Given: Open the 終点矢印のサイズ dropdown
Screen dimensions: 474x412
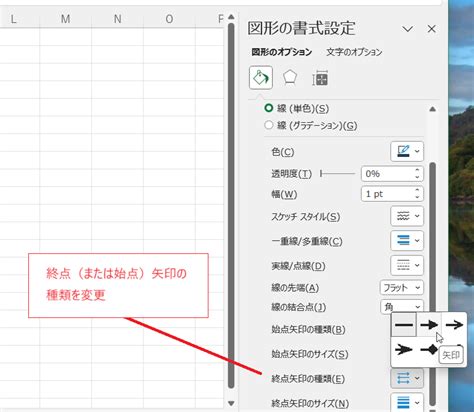Looking at the screenshot, I should tap(407, 403).
